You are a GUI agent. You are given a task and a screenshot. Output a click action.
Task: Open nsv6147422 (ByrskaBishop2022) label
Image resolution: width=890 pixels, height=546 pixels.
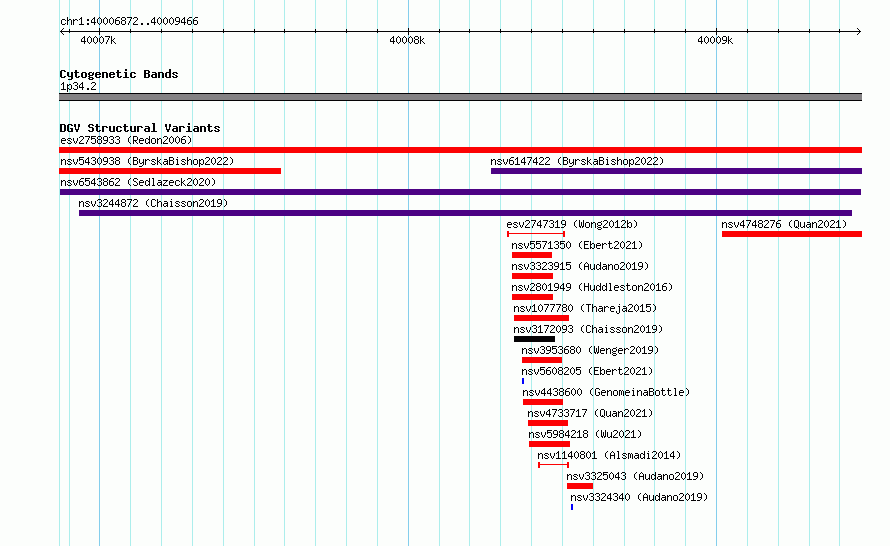click(577, 161)
